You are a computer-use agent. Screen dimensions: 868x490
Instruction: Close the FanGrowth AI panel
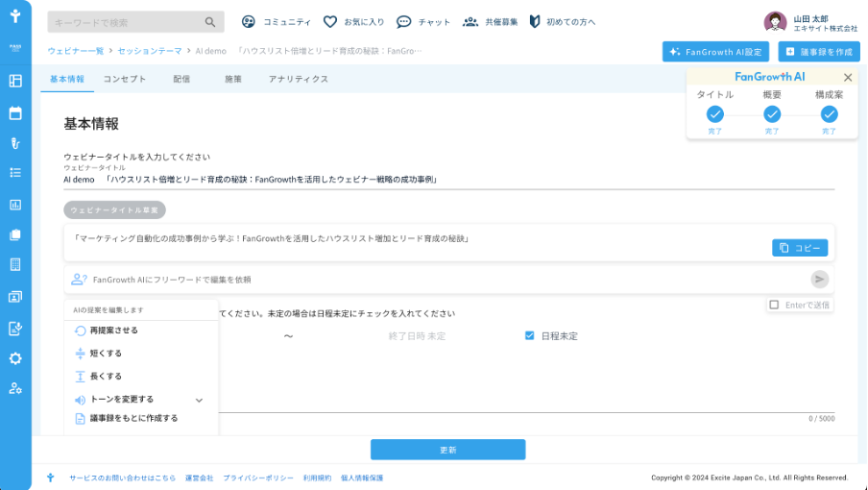848,78
